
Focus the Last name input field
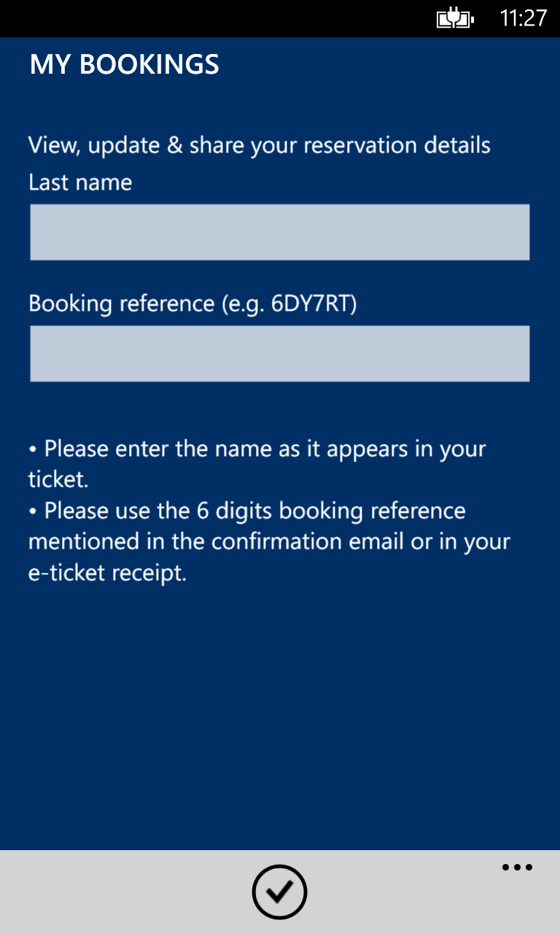279,232
